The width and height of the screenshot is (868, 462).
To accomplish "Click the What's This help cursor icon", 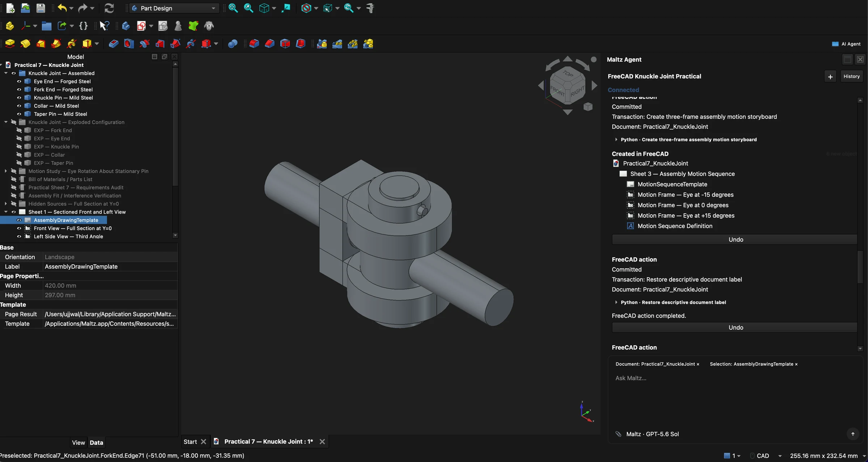I will [x=104, y=26].
